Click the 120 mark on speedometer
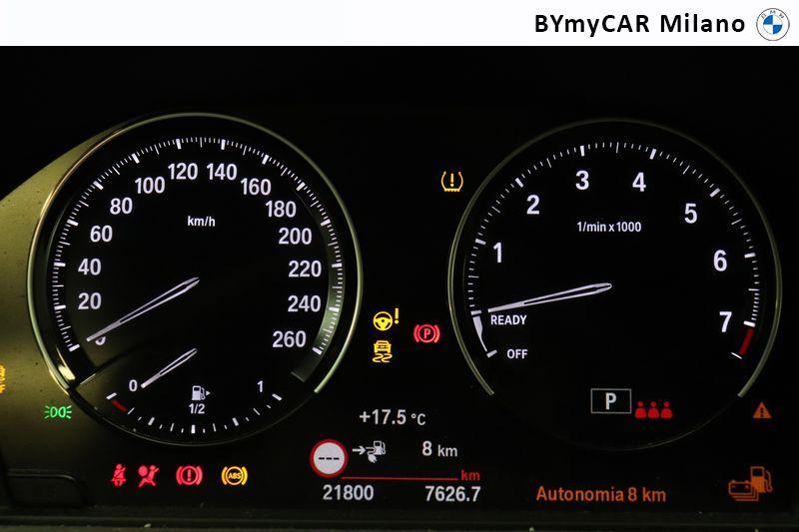This screenshot has width=799, height=532. click(183, 172)
